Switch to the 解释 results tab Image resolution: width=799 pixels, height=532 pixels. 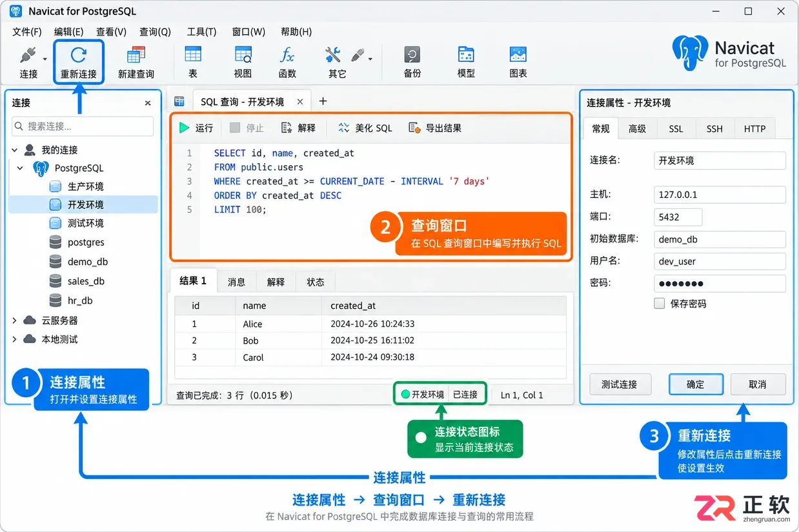tap(276, 282)
